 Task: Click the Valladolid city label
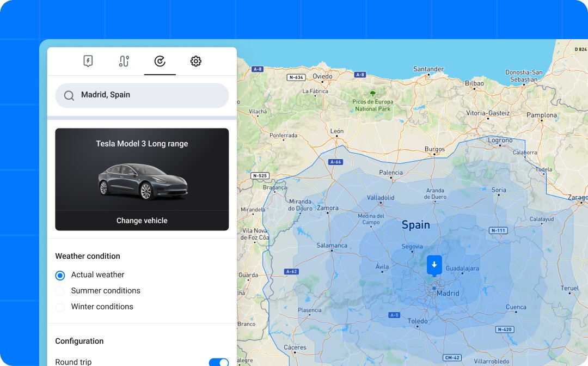(x=381, y=198)
